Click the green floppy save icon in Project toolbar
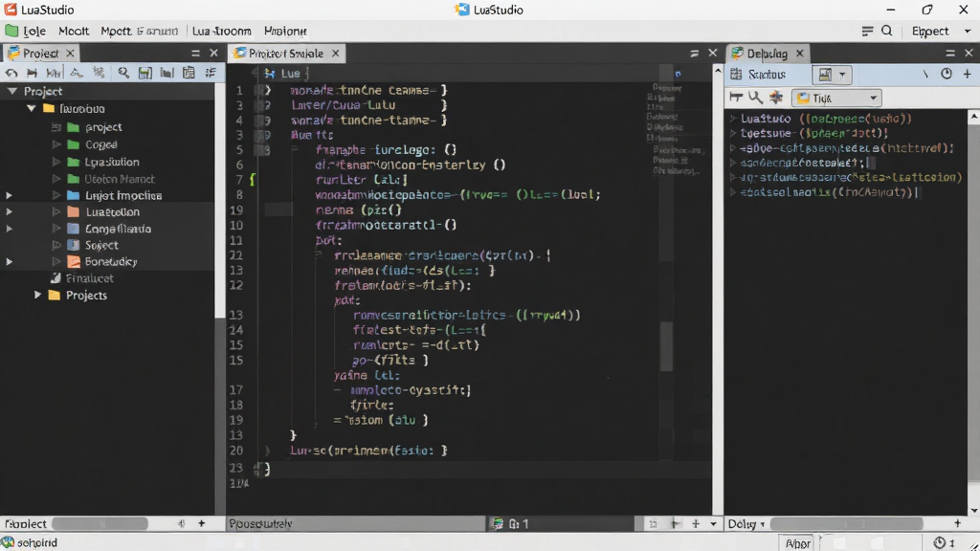This screenshot has height=551, width=980. click(x=145, y=73)
